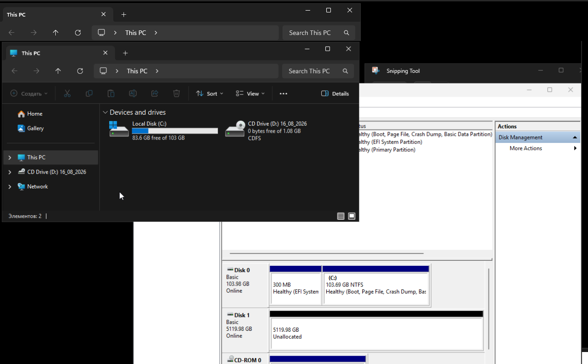Click the Rename icon in front Explorer toolbar
This screenshot has width=588, height=364.
click(x=133, y=94)
